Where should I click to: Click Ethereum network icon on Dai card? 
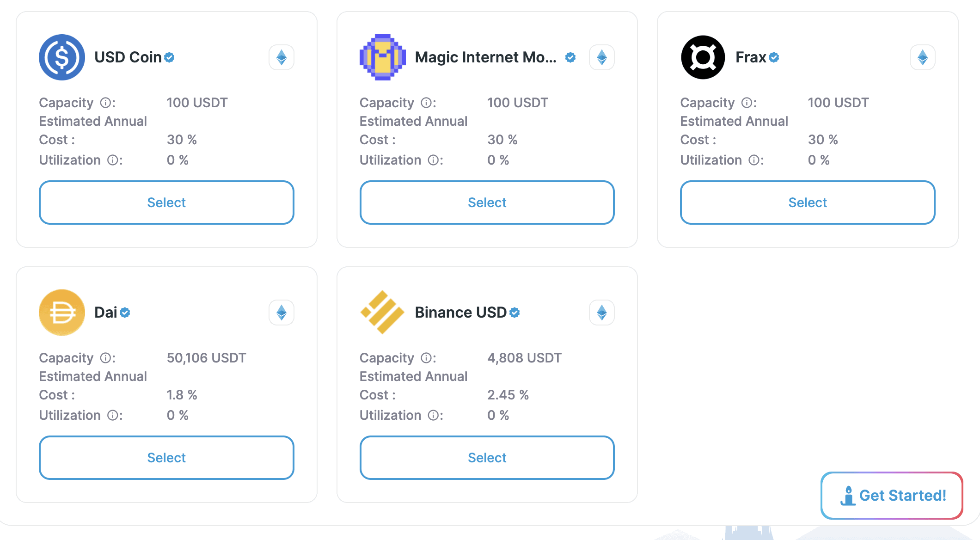coord(282,313)
